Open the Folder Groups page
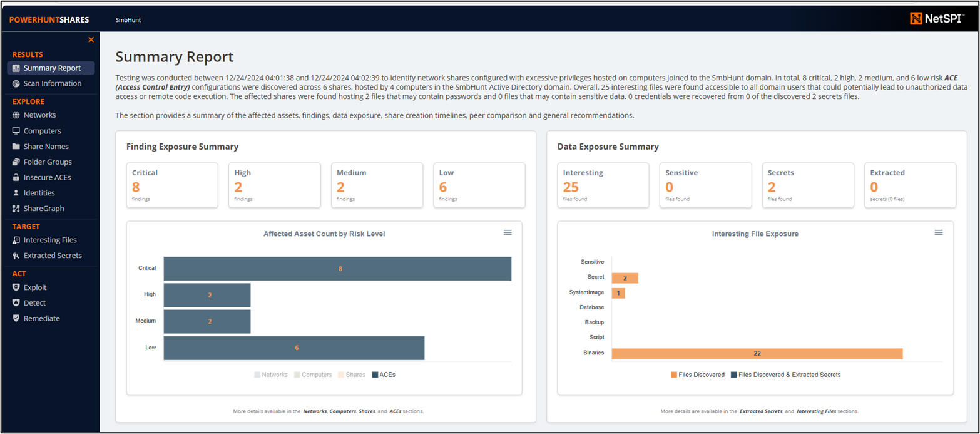Screen dimensions: 980x434 [48, 162]
